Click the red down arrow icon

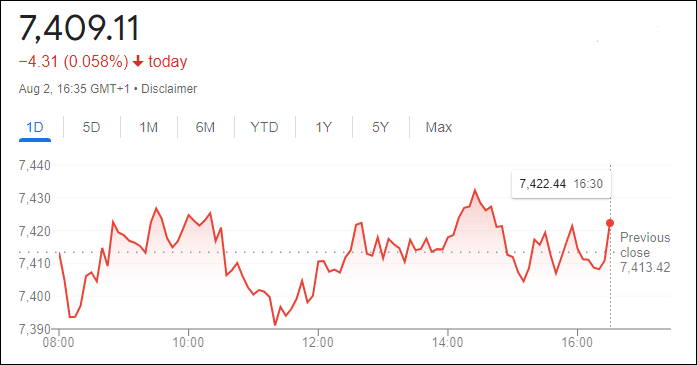(x=138, y=61)
